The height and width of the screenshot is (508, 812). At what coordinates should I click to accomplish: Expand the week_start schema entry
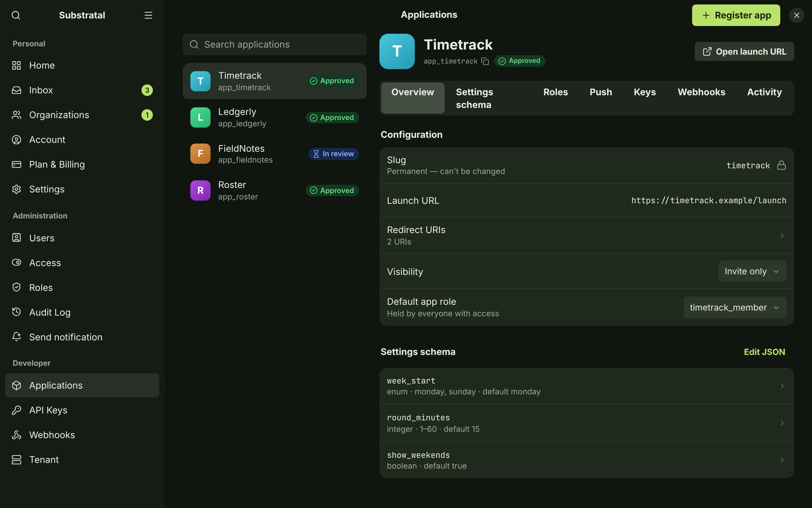[586, 386]
